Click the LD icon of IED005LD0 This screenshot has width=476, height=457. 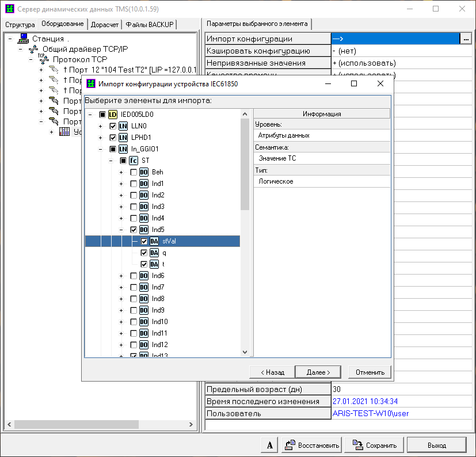click(112, 115)
